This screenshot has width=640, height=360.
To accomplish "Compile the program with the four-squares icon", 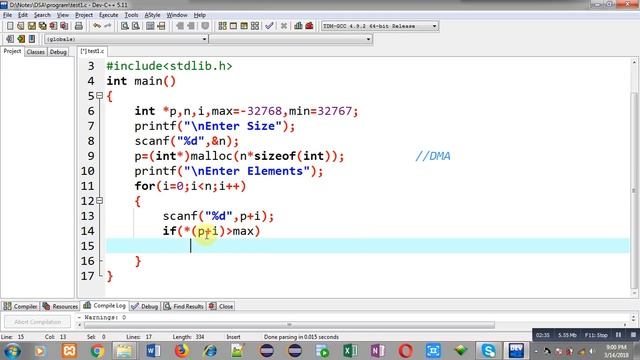I will click(222, 26).
